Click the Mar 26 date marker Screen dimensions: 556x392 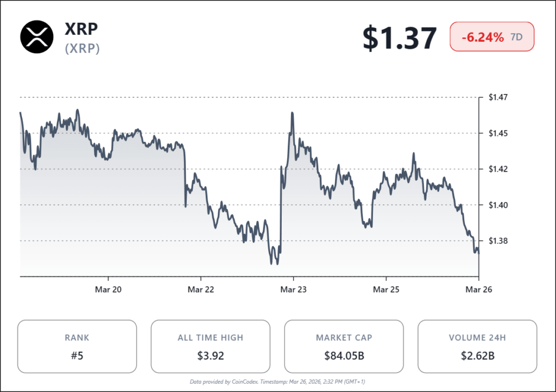(x=478, y=290)
